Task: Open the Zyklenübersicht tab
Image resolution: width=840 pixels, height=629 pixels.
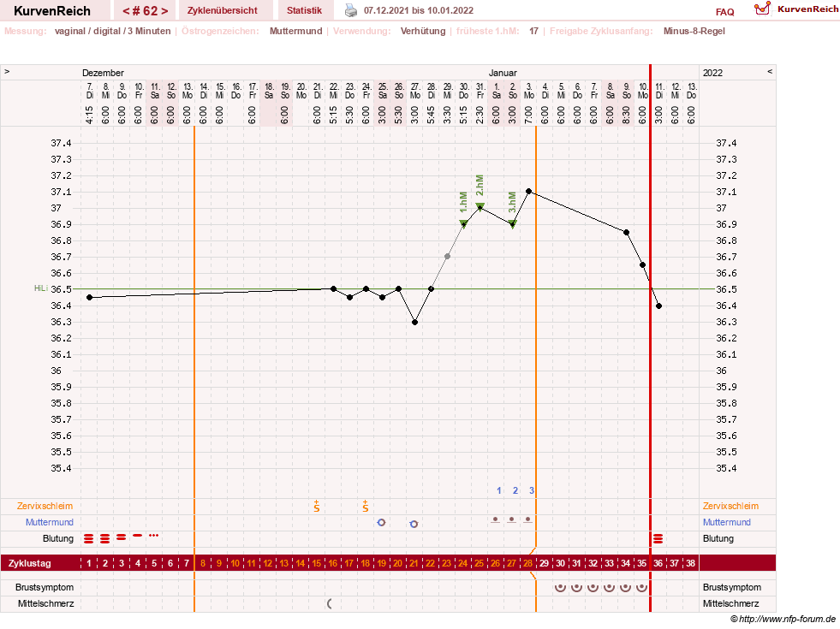Action: click(223, 10)
